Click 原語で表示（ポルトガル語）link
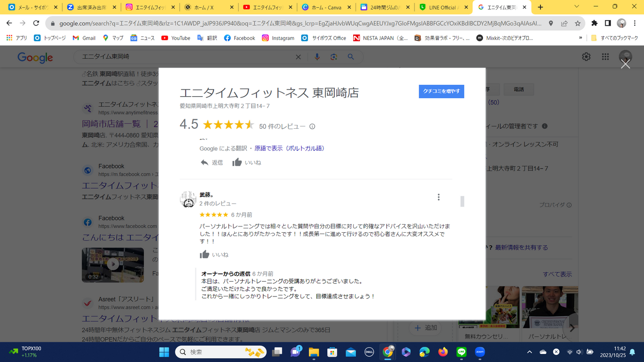Screen dimensions: 644x362 point(290,148)
